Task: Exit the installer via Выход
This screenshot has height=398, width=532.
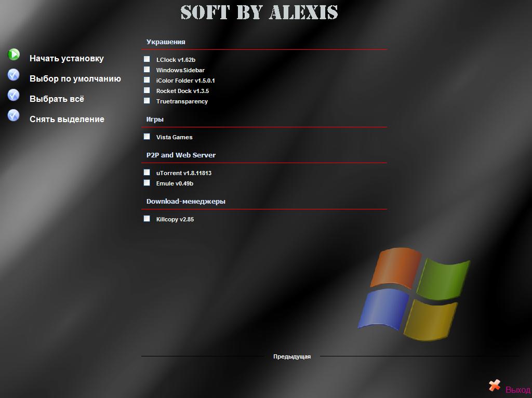Action: click(x=518, y=390)
